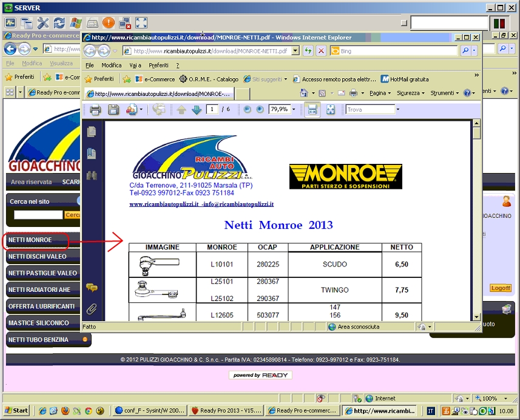The image size is (520, 420).
Task: Select the MONROE PDF browser tab
Action: point(159,94)
